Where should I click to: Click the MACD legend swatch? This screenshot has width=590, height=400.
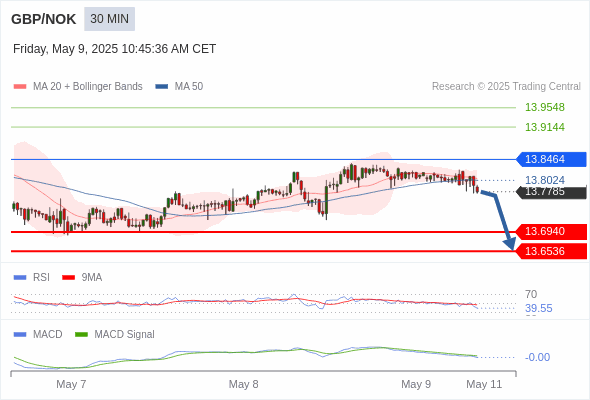[x=20, y=335]
